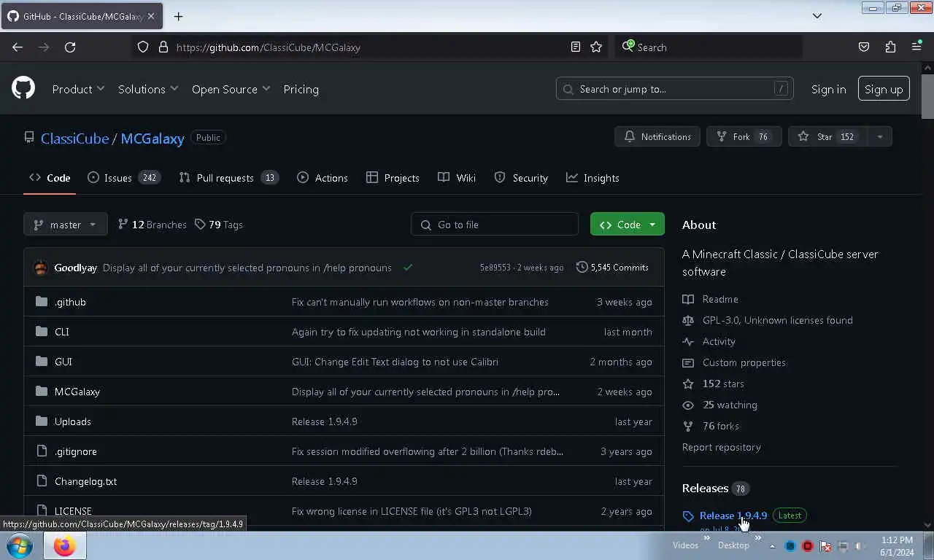Screen dimensions: 934x560
Task: Open browser extensions puzzle icon
Action: pyautogui.click(x=890, y=47)
